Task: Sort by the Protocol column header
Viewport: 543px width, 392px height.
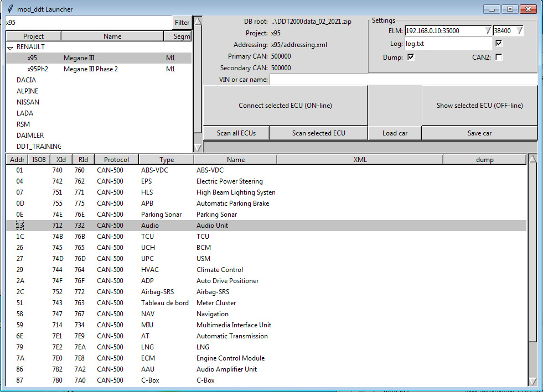Action: point(116,160)
